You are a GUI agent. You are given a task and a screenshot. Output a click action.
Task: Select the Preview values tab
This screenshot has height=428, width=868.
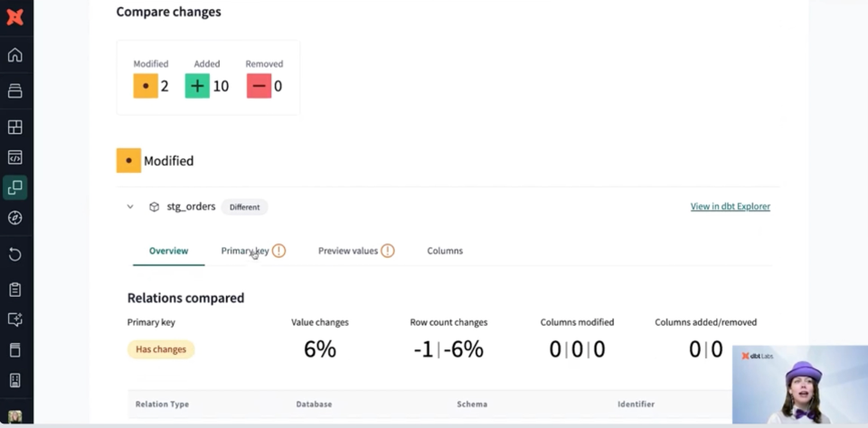[348, 251]
